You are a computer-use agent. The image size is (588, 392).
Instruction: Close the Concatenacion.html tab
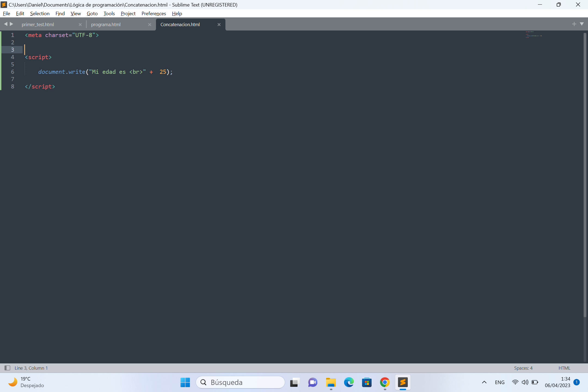coord(219,24)
